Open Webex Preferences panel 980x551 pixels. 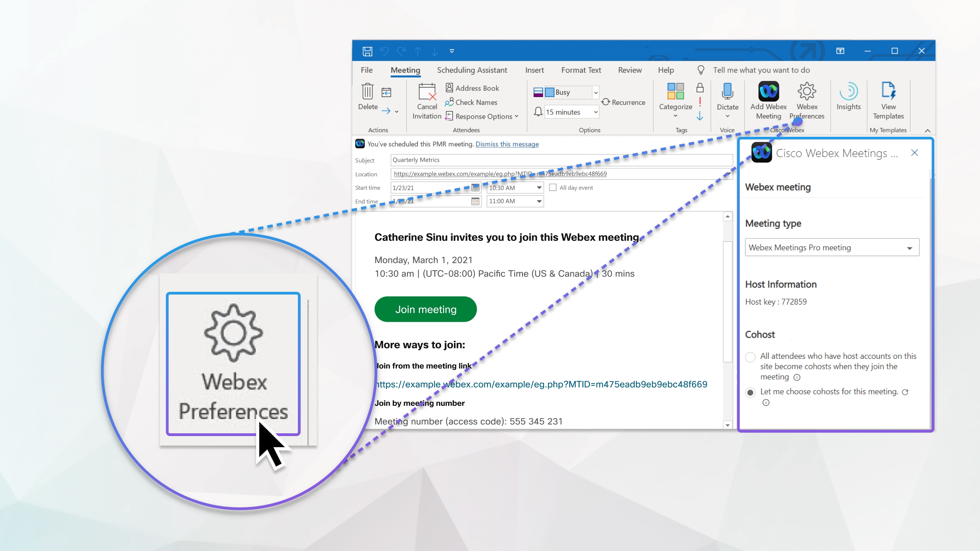click(x=807, y=101)
